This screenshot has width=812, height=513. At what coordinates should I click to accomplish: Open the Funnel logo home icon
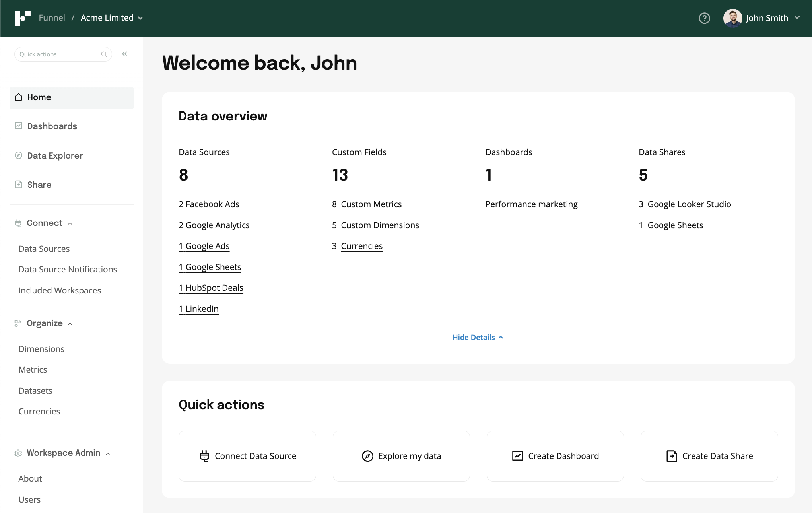tap(23, 17)
